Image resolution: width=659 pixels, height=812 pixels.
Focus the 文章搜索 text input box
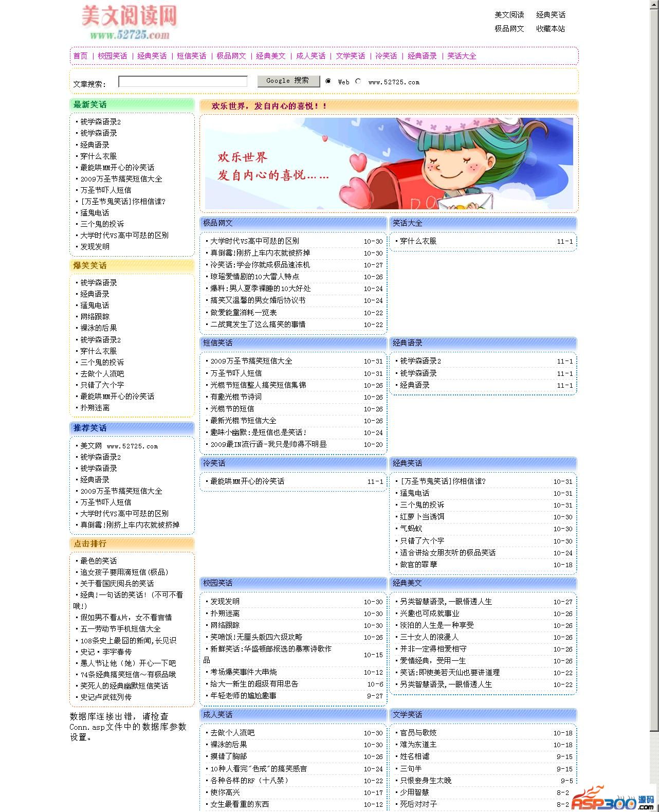pyautogui.click(x=182, y=81)
